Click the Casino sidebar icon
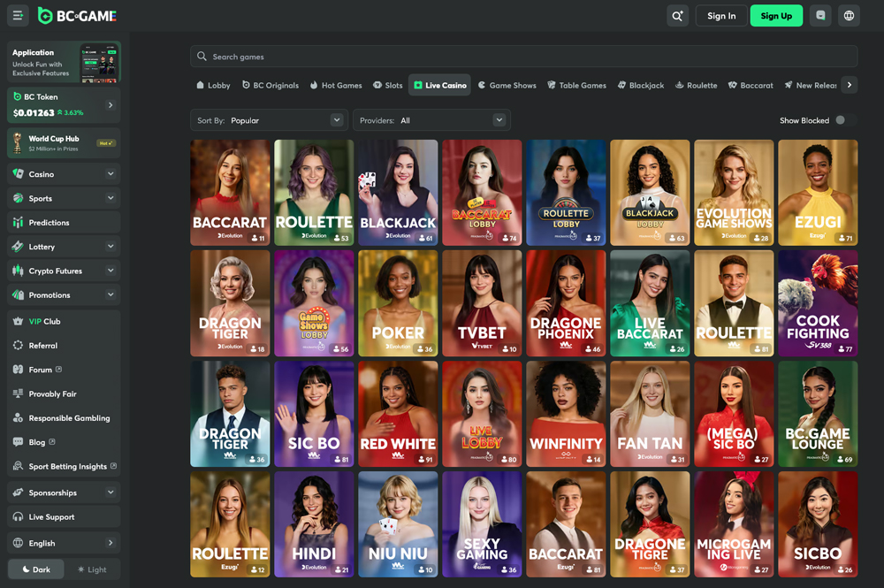The width and height of the screenshot is (884, 588). coord(18,173)
